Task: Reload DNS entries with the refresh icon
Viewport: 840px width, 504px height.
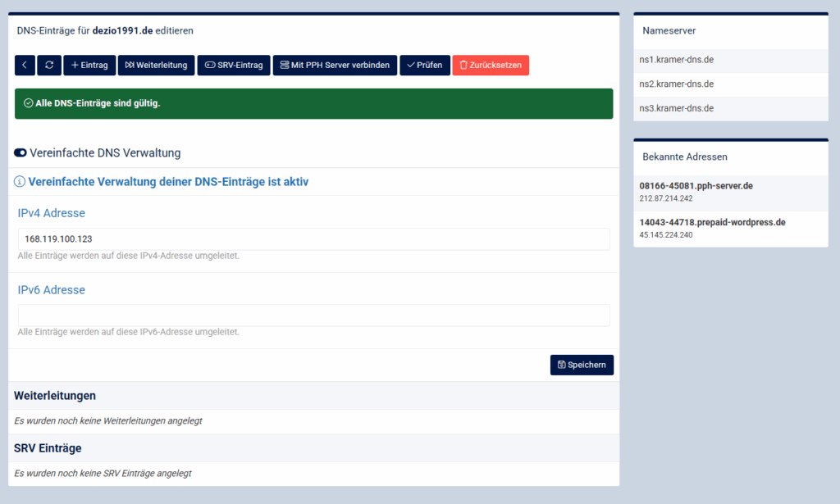Action: click(x=49, y=66)
